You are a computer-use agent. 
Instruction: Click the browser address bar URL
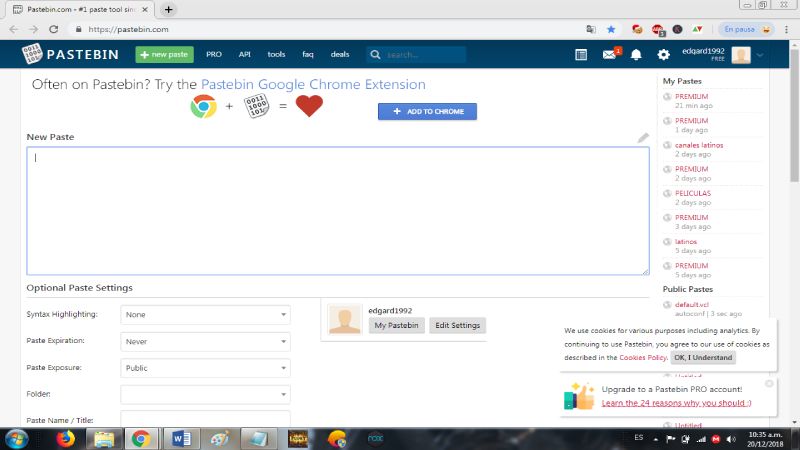(x=128, y=30)
